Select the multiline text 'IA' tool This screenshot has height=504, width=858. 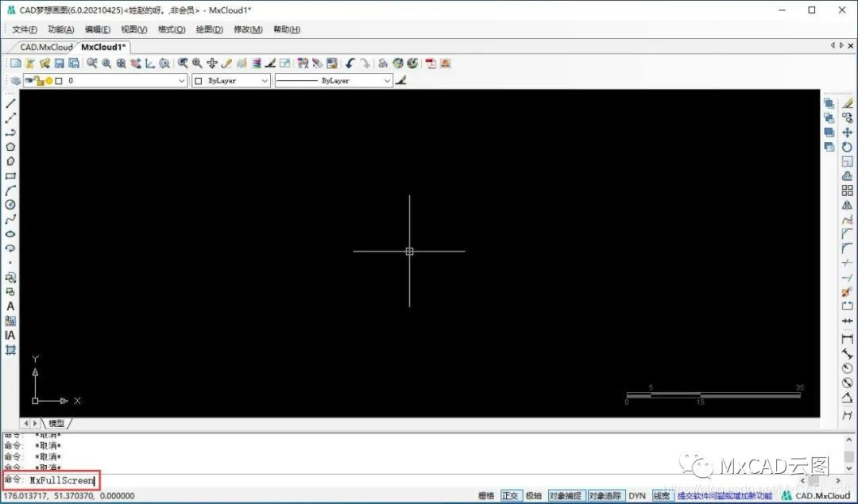[10, 335]
